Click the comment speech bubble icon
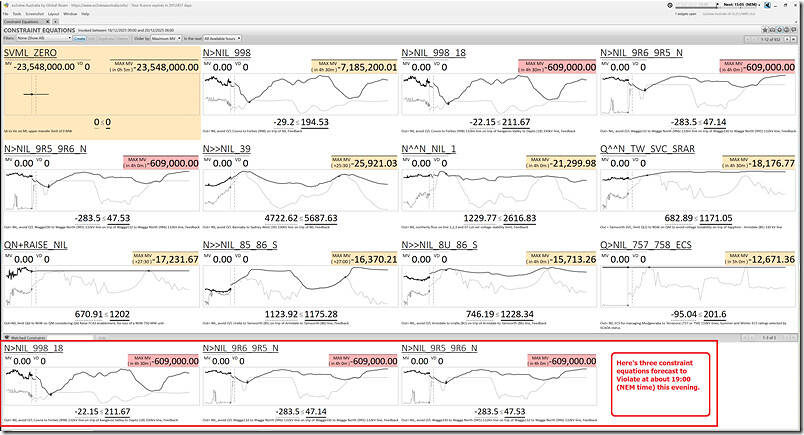This screenshot has width=804, height=435. tap(794, 30)
